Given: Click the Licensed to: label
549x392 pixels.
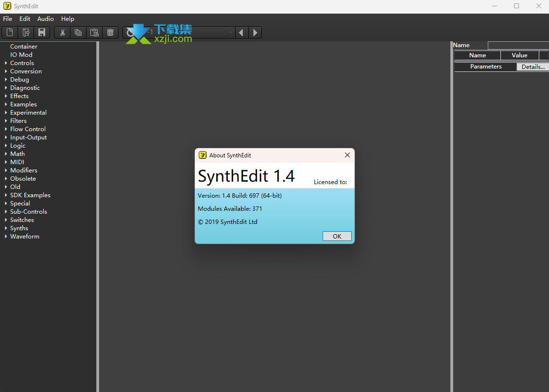Looking at the screenshot, I should [x=330, y=182].
